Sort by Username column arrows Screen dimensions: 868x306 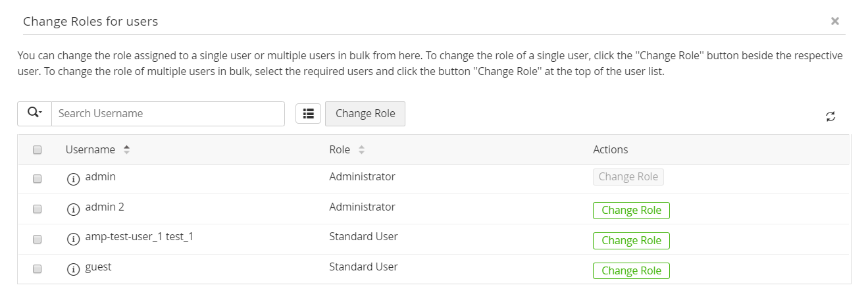pyautogui.click(x=126, y=150)
